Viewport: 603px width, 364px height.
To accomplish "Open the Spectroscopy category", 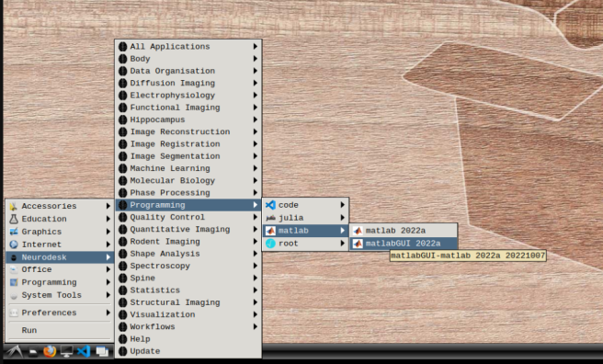I will tap(188, 266).
